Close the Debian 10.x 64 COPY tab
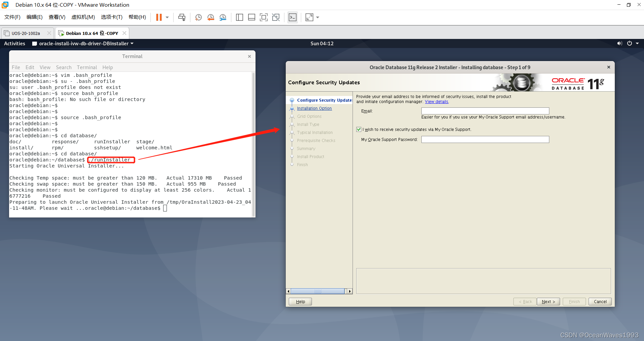Screen dimensions: 644x341 tap(124, 33)
